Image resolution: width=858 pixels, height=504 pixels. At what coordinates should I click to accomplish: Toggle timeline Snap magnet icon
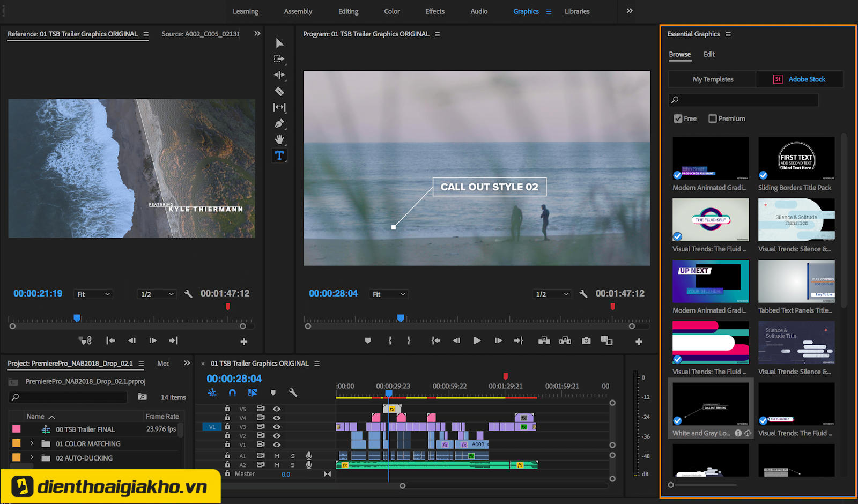click(232, 392)
